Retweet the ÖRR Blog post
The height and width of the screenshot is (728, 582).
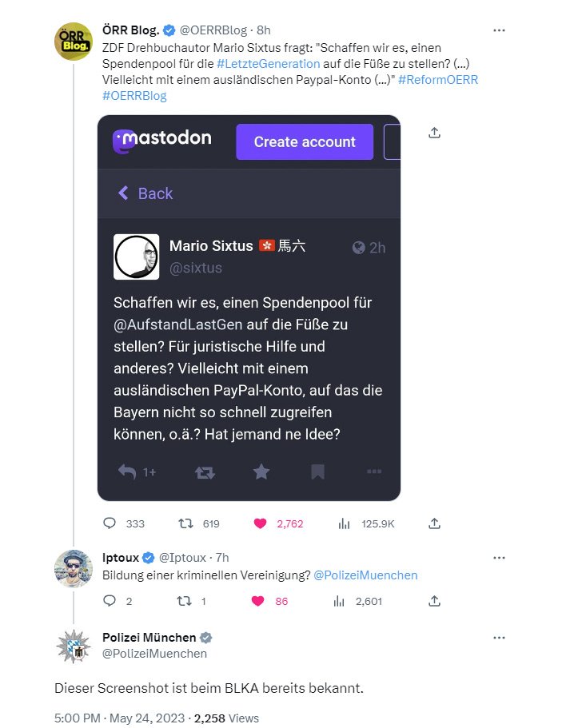click(x=185, y=523)
